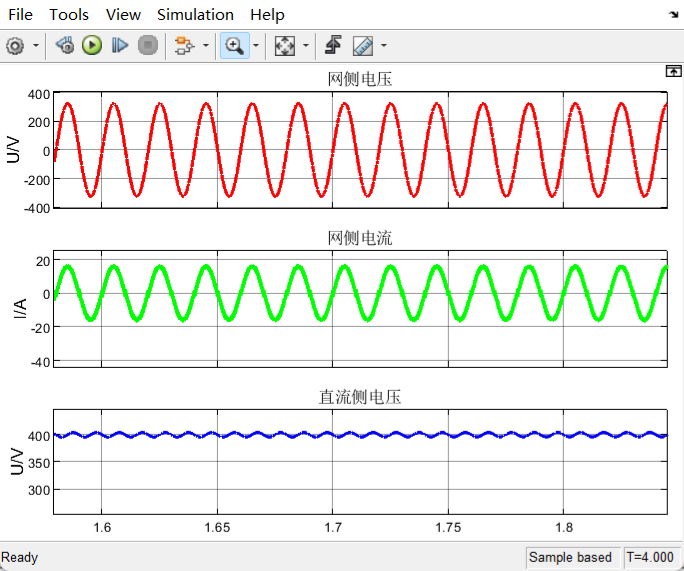
Task: Toggle the Cursor Measurements ruler icon
Action: coord(362,45)
